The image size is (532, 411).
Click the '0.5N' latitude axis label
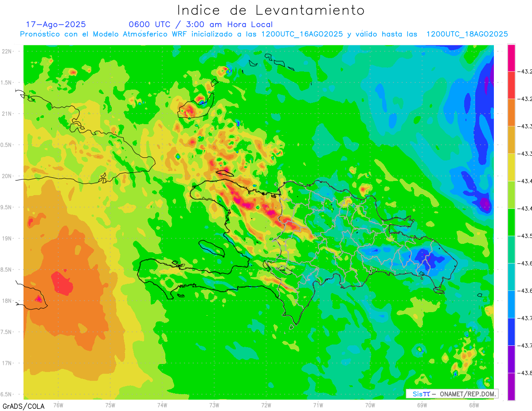coord(7,145)
